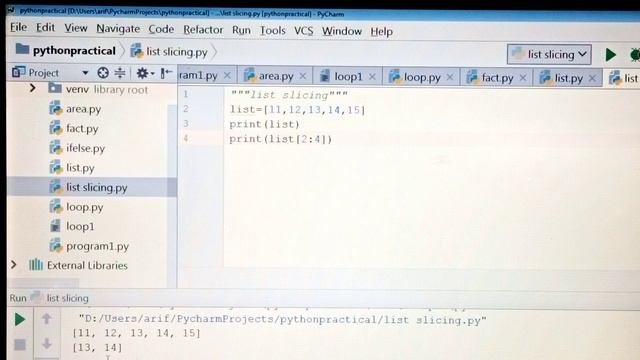Select list.py in the project tree

point(72,167)
